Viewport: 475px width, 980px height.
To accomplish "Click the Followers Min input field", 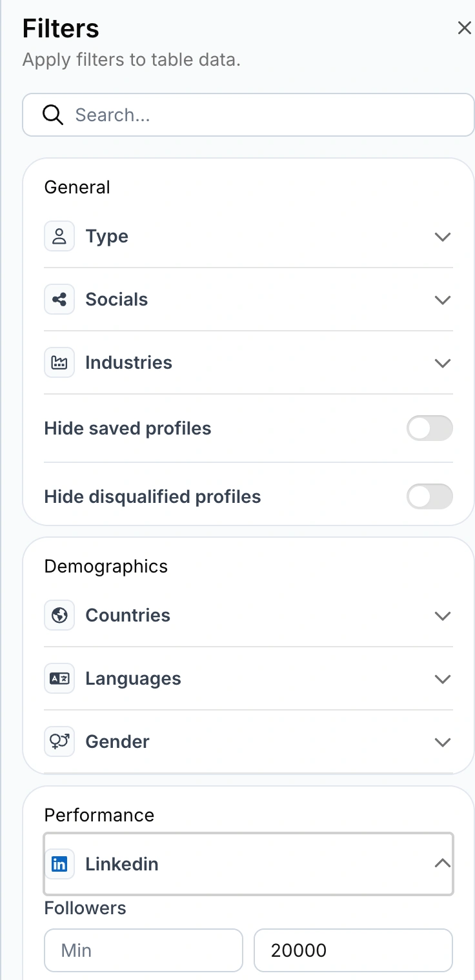I will 143,950.
